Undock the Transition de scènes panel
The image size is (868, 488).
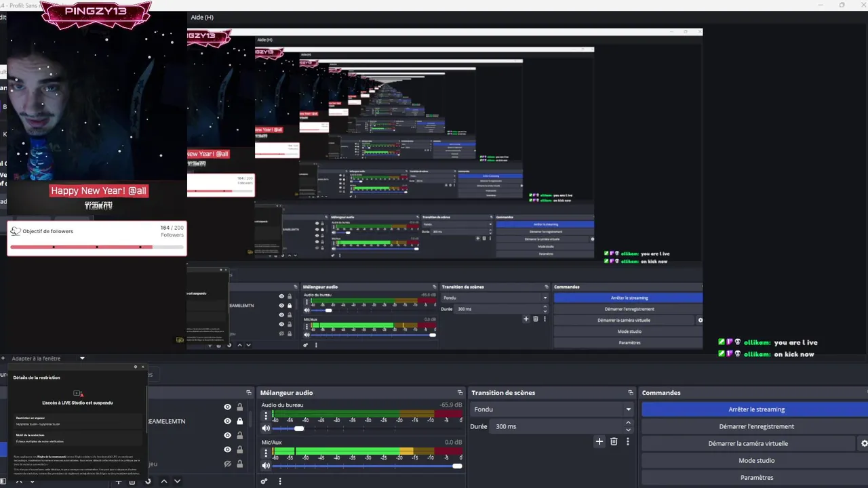tap(631, 392)
